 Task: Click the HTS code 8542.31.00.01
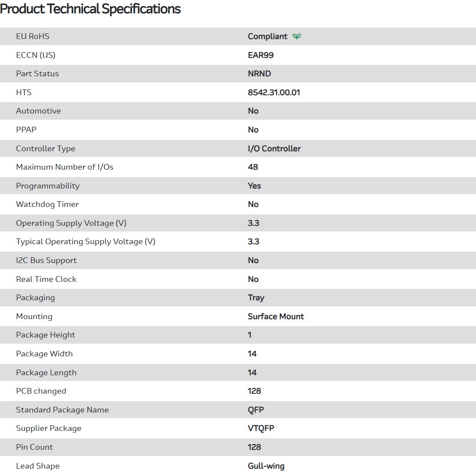pos(274,92)
